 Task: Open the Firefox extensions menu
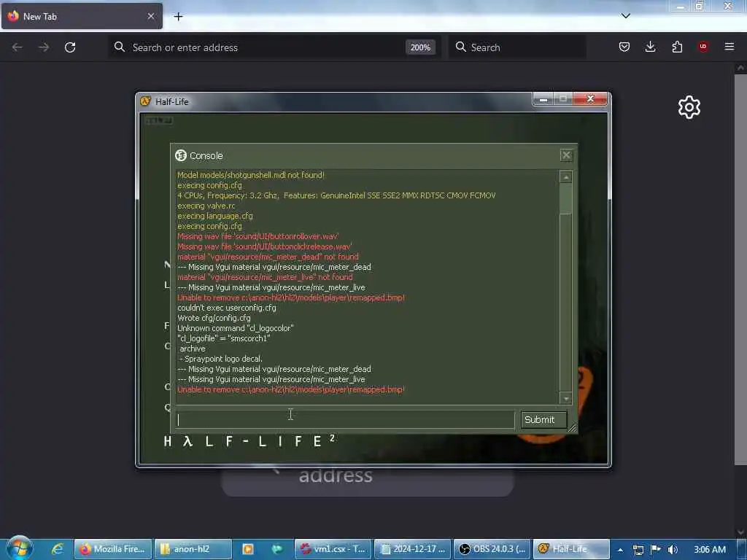[677, 47]
